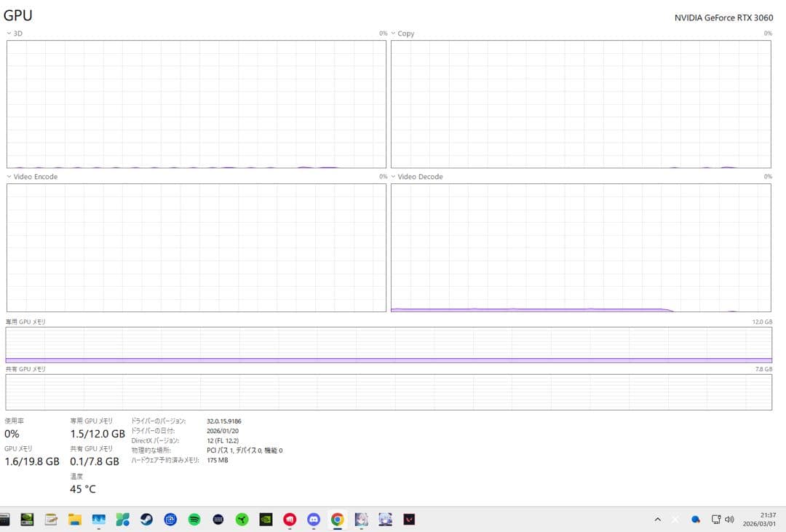Select the 7.8 GB graph maximum label
The width and height of the screenshot is (786, 532).
point(763,369)
